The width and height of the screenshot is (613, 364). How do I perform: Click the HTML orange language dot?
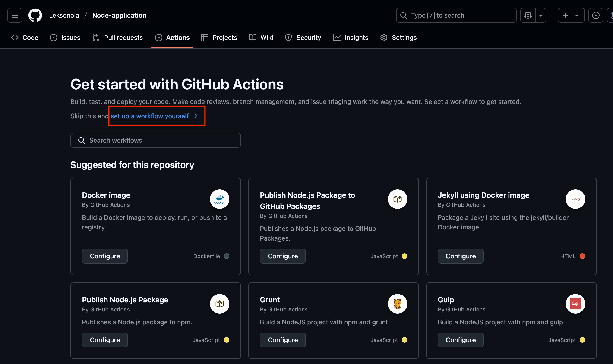point(582,256)
